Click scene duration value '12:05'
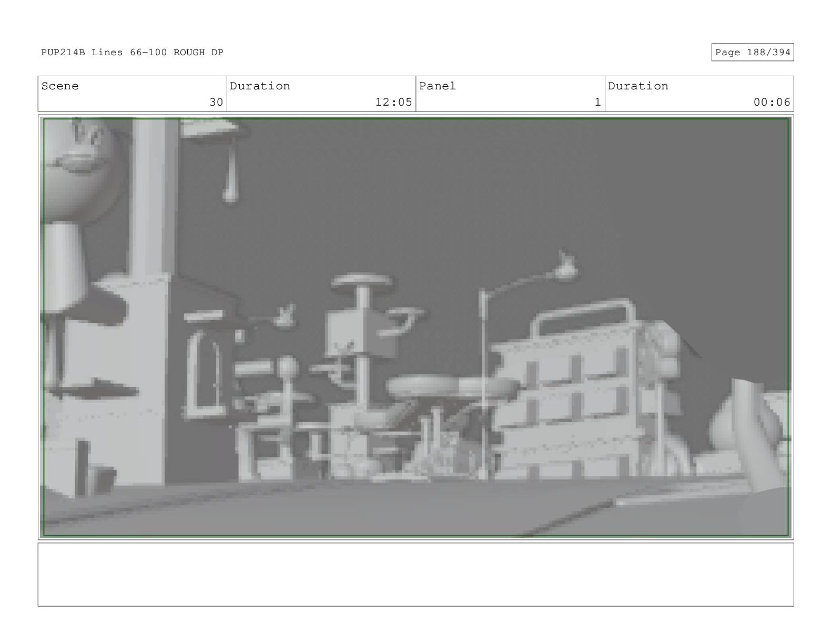The height and width of the screenshot is (644, 832). pos(393,103)
